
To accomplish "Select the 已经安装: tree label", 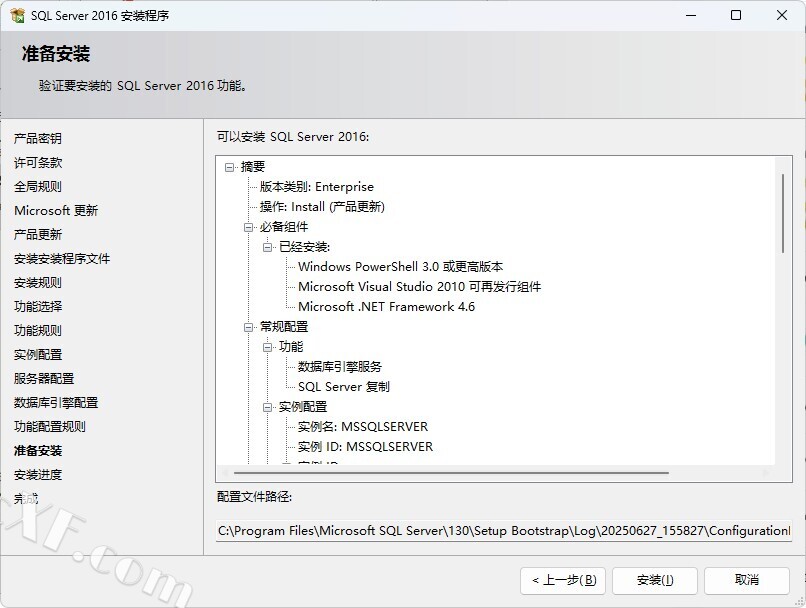I will (x=304, y=247).
